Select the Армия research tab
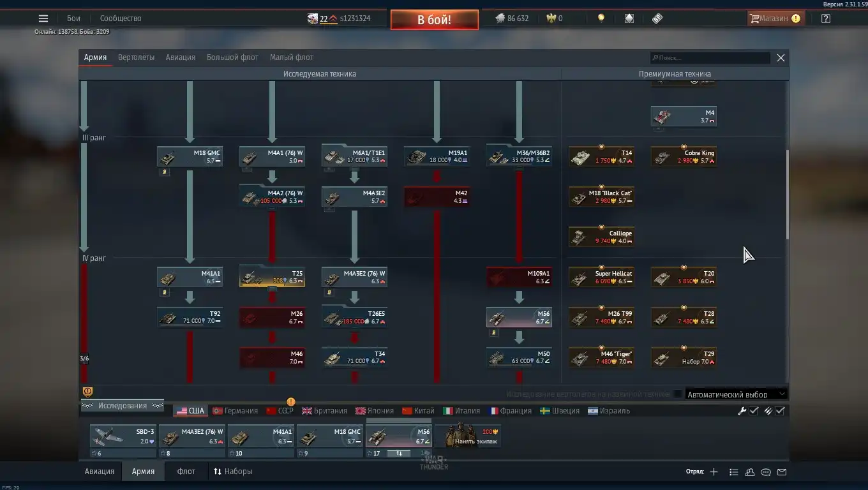This screenshot has height=490, width=868. click(95, 57)
